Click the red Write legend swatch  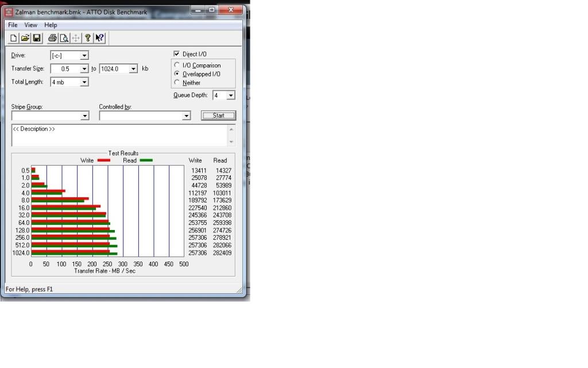[104, 160]
